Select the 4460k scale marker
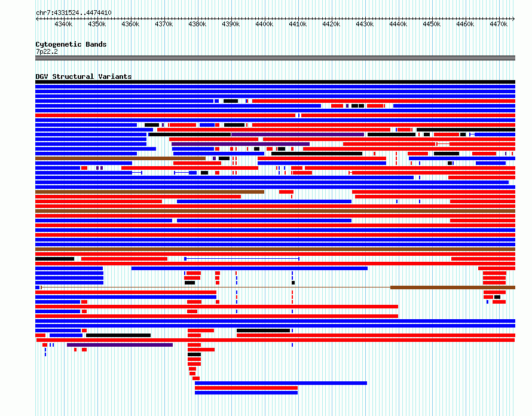Image resolution: width=532 pixels, height=416 pixels. (465, 24)
